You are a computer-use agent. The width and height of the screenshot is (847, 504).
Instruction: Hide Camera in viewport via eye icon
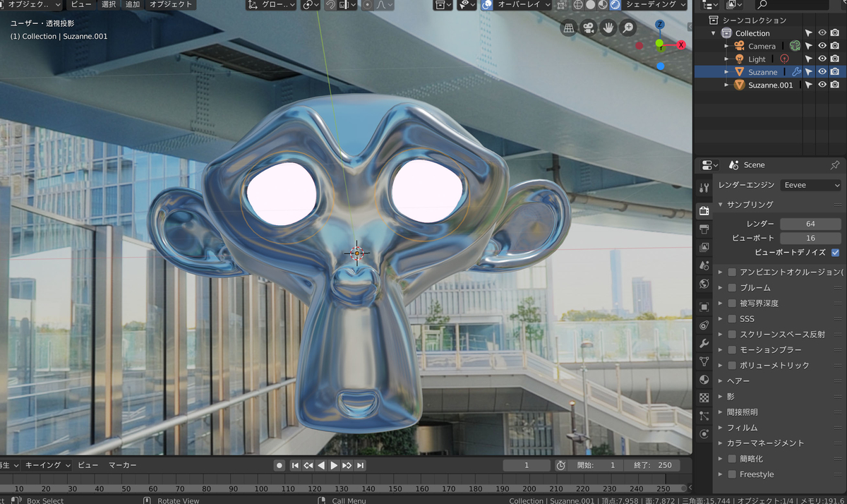pyautogui.click(x=822, y=46)
